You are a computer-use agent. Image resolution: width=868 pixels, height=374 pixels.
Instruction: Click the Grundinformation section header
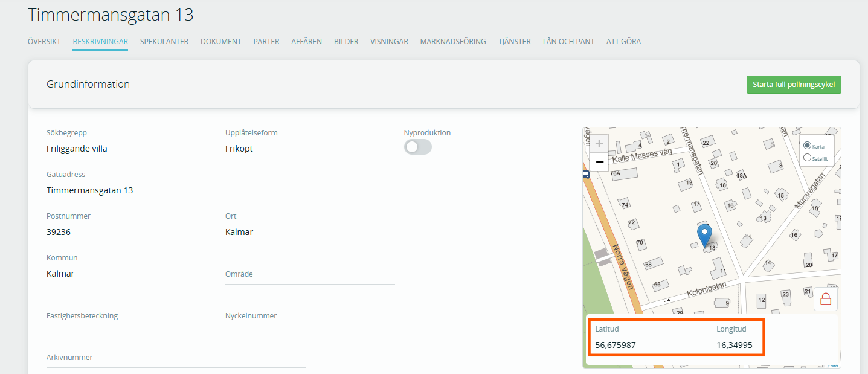point(88,84)
